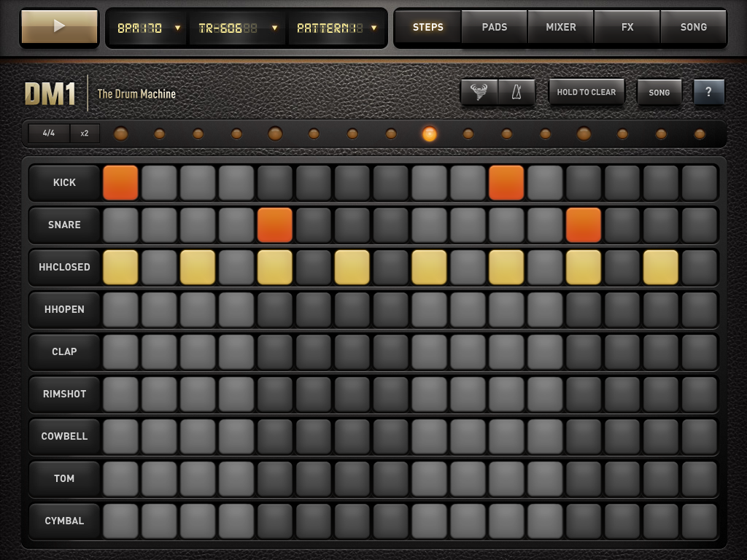
Task: Switch to the FX tab
Action: [x=627, y=27]
